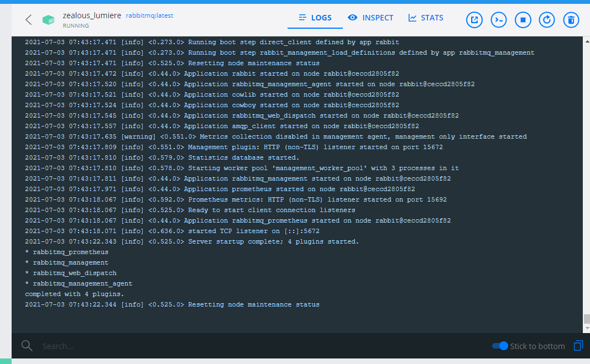
Task: Click the search magnifier icon
Action: 27,346
